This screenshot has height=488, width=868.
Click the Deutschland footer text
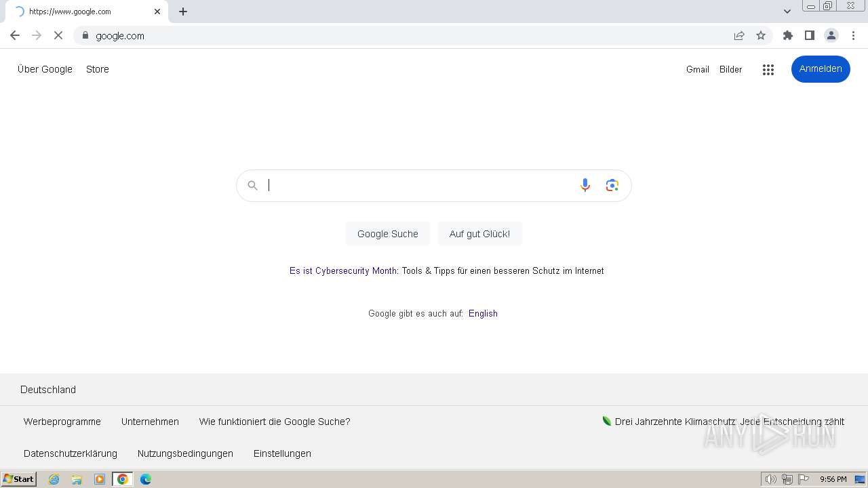(x=48, y=390)
